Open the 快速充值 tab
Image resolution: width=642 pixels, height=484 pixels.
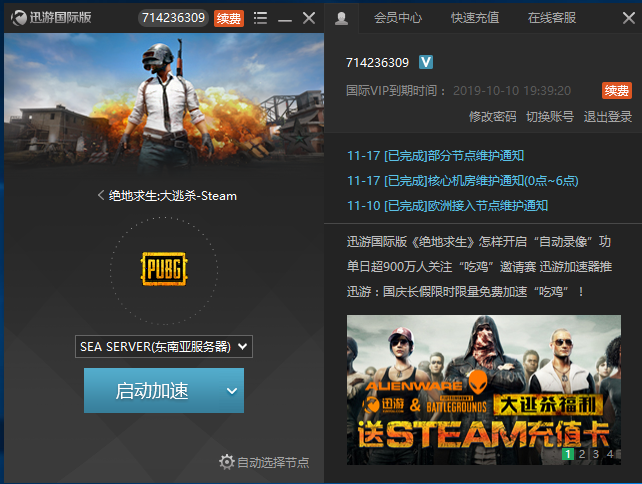click(x=475, y=18)
